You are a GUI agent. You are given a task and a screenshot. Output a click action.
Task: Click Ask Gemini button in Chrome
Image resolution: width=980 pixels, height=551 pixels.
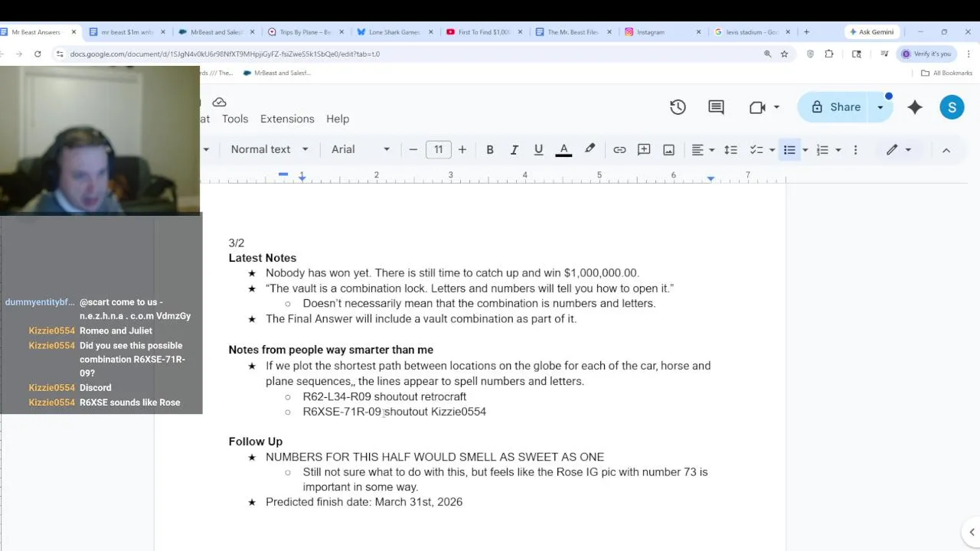[871, 32]
